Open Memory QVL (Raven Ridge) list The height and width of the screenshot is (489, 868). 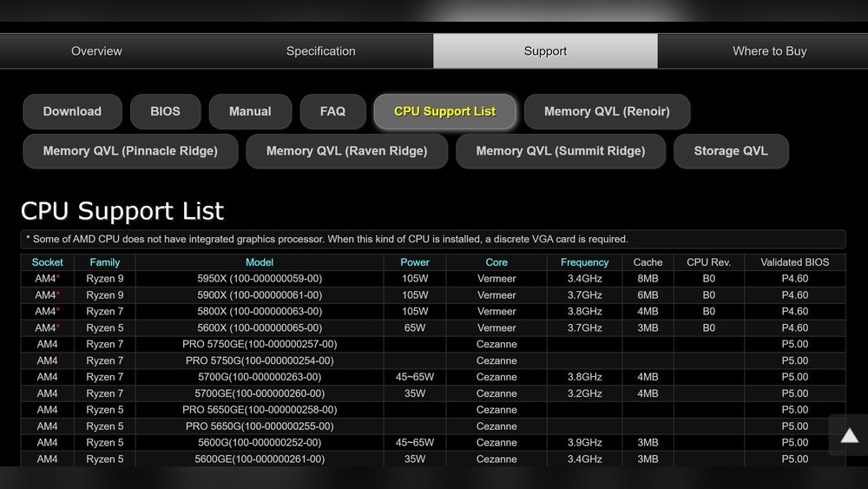(x=346, y=151)
